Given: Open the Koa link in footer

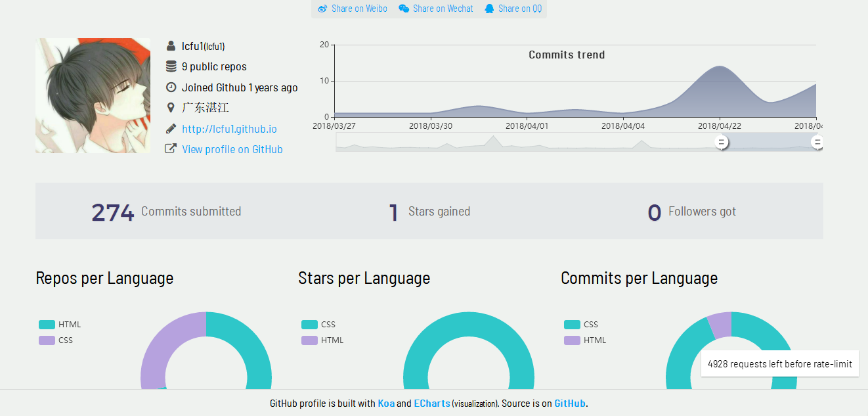Looking at the screenshot, I should (x=386, y=404).
